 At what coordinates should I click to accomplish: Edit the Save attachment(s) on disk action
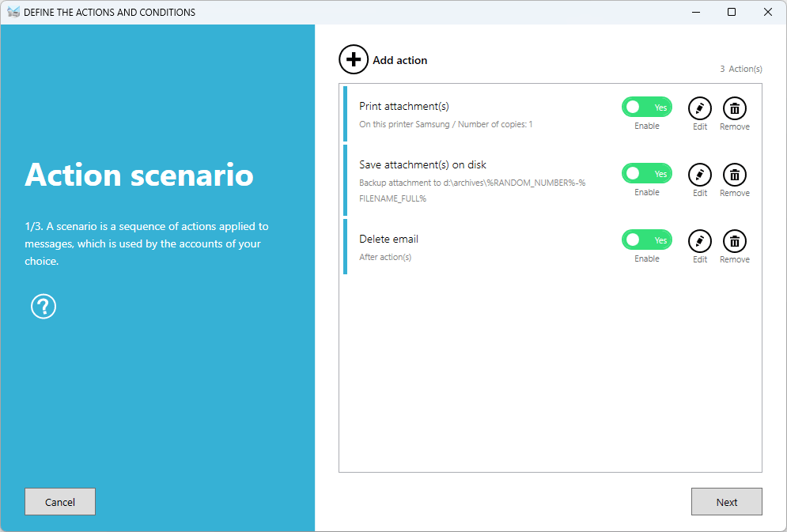click(x=700, y=175)
